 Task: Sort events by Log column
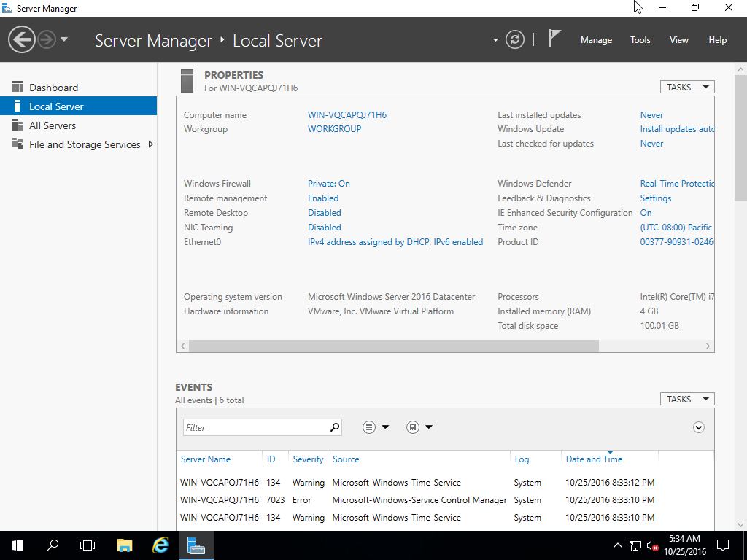[522, 459]
